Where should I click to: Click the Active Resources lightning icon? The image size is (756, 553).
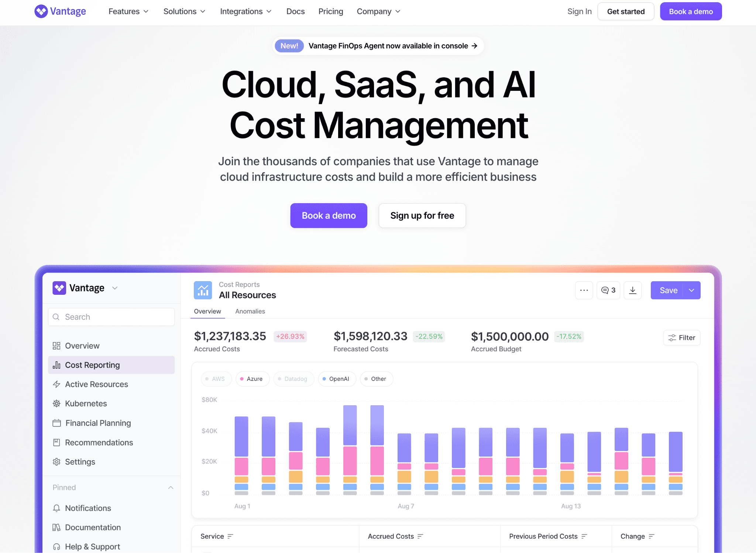[x=56, y=384]
